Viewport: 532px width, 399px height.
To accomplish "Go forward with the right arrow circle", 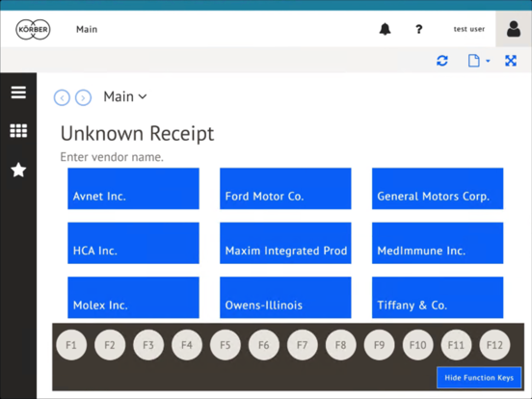I will [83, 97].
